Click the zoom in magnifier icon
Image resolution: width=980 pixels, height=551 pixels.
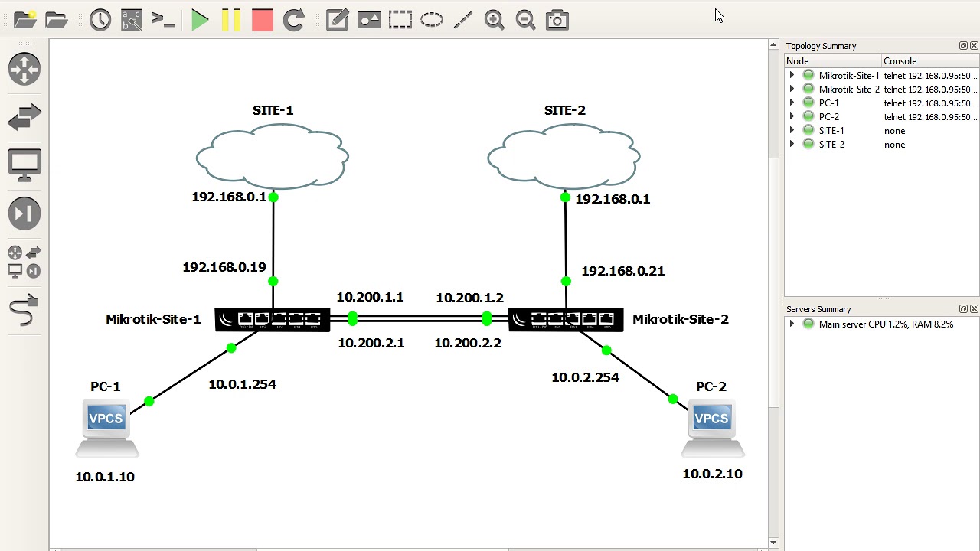[495, 20]
